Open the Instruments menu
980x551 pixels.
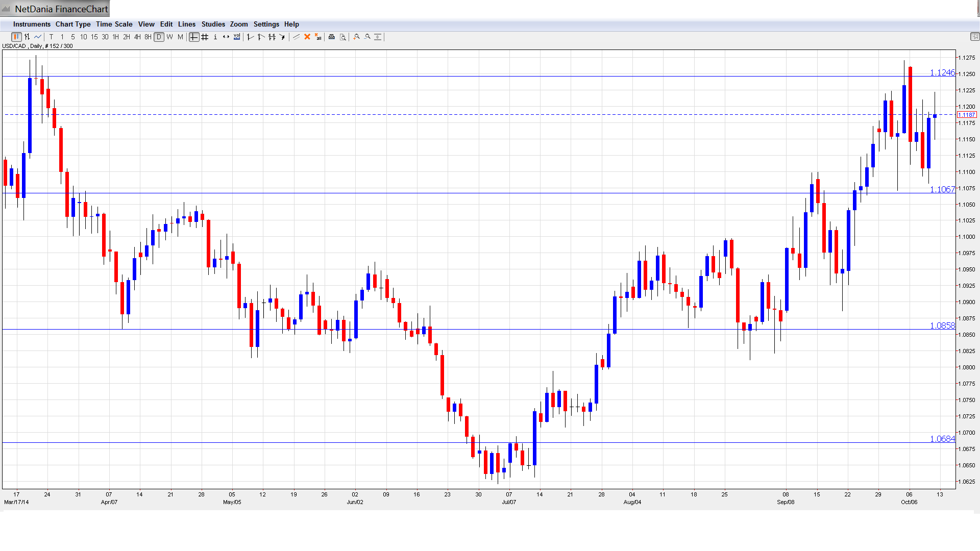click(x=32, y=24)
